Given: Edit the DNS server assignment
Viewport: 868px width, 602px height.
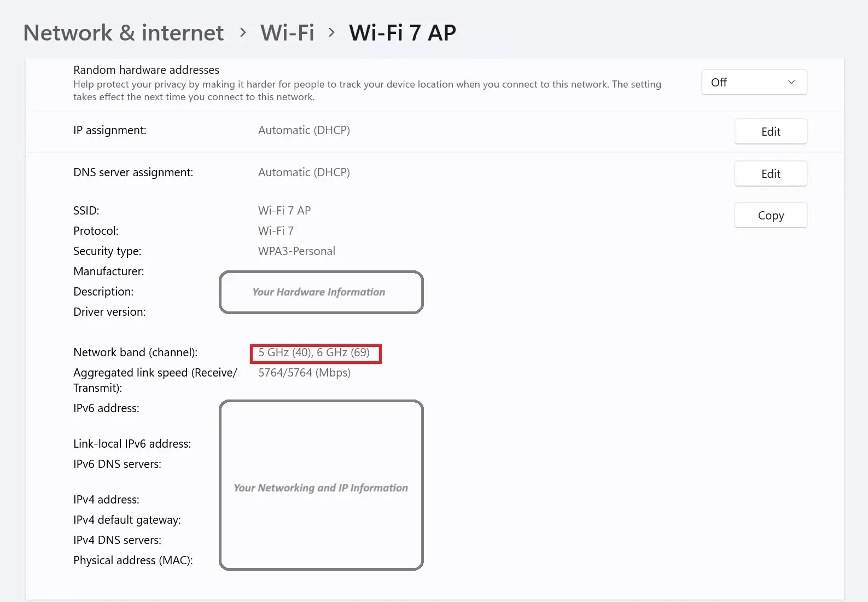Looking at the screenshot, I should coord(771,173).
